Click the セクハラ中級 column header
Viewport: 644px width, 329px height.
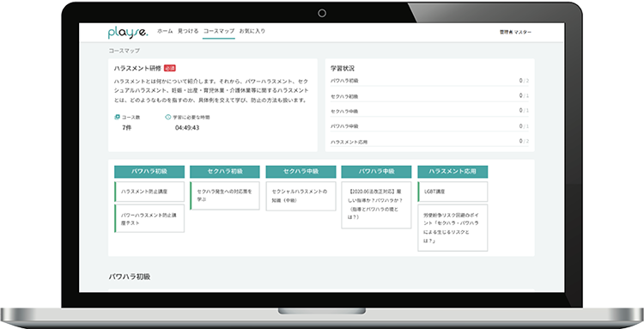click(x=301, y=172)
